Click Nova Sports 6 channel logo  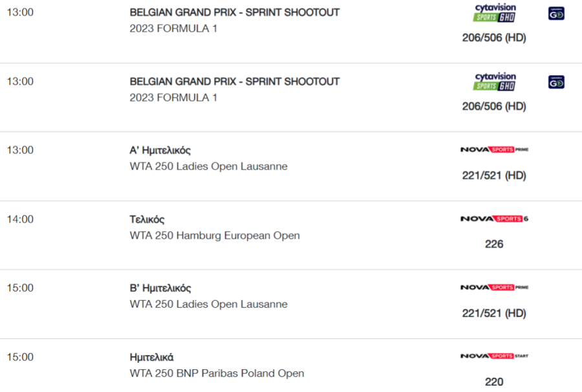coord(495,219)
